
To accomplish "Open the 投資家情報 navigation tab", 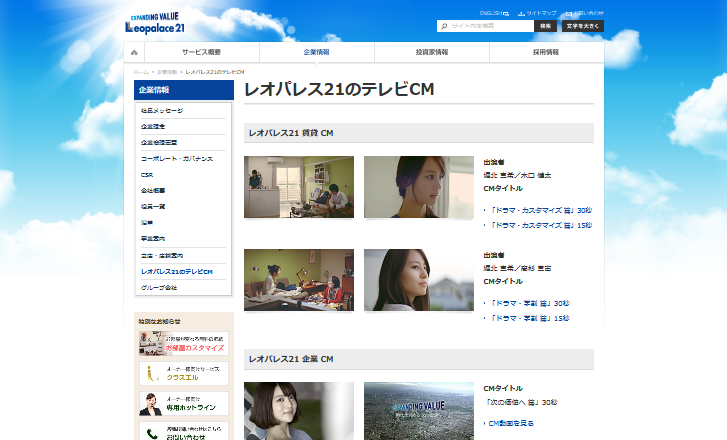I will 432,52.
